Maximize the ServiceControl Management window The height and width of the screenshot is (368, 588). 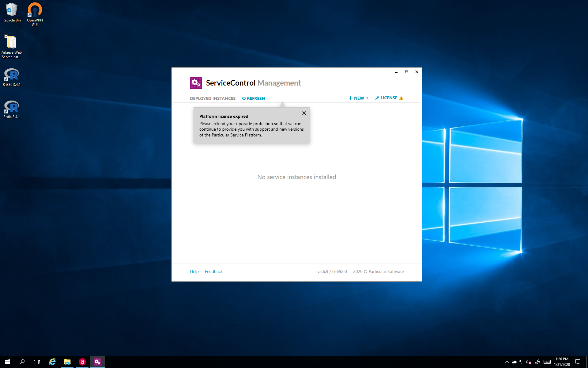coord(406,72)
